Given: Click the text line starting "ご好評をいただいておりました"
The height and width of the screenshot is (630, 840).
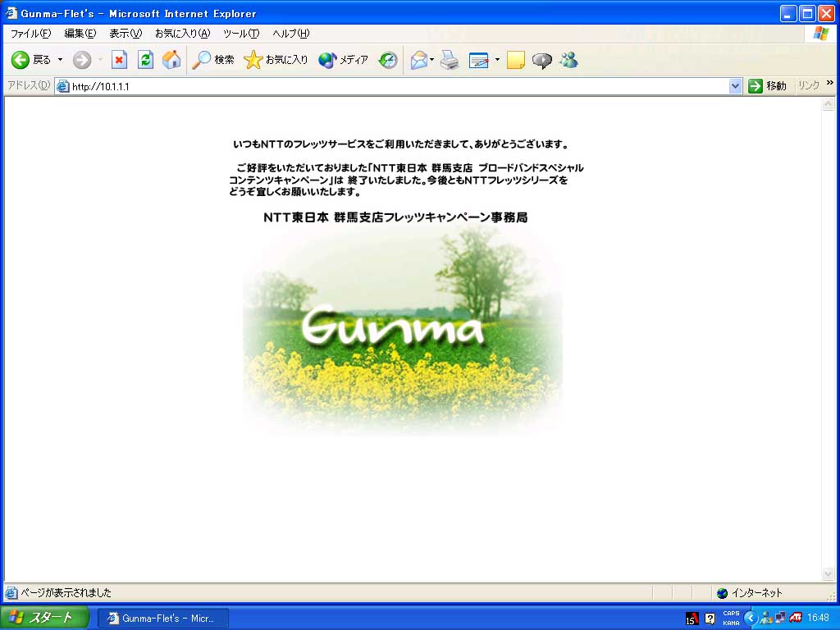Looking at the screenshot, I should point(410,167).
